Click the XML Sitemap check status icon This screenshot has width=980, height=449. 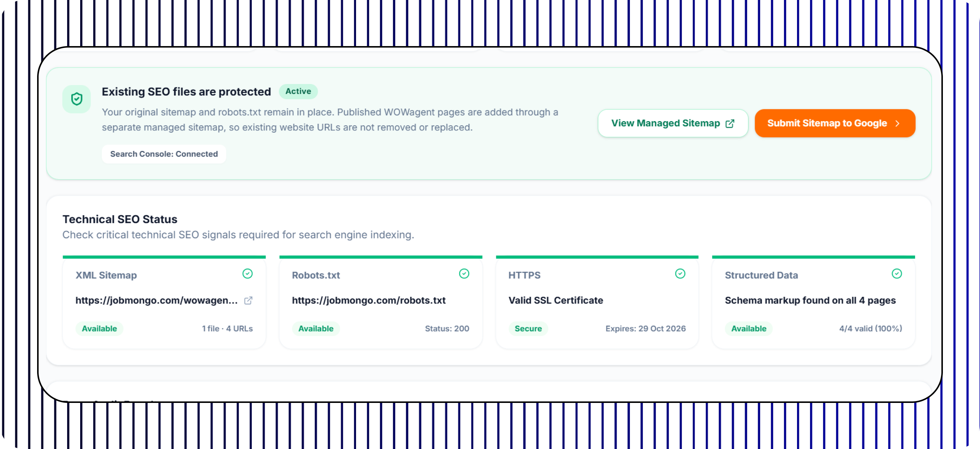(x=248, y=274)
